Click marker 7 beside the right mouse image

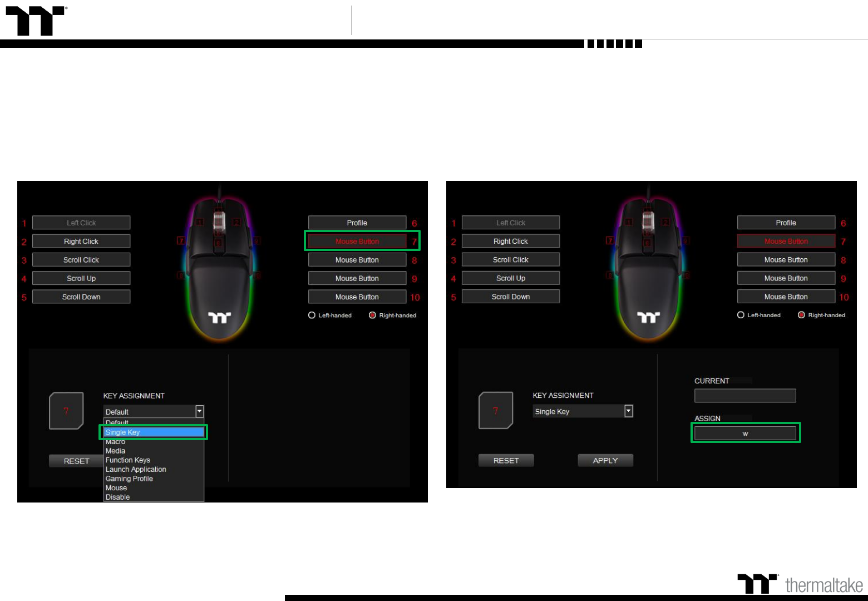610,240
